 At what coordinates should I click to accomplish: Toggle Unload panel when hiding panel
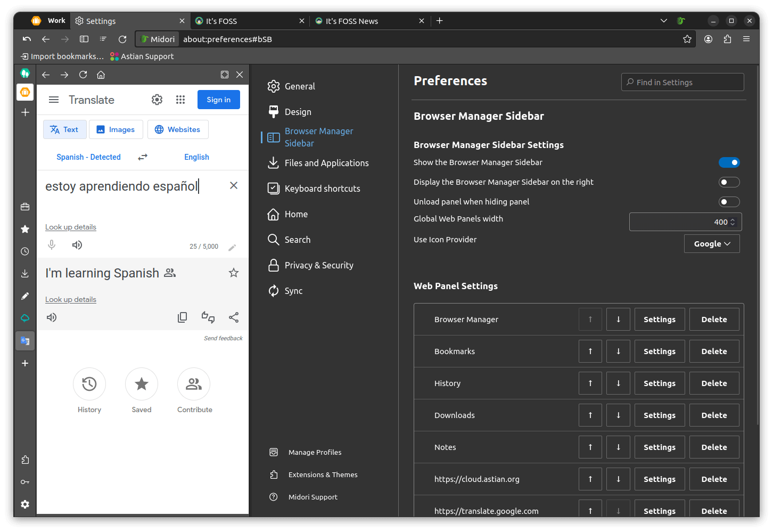coord(729,201)
